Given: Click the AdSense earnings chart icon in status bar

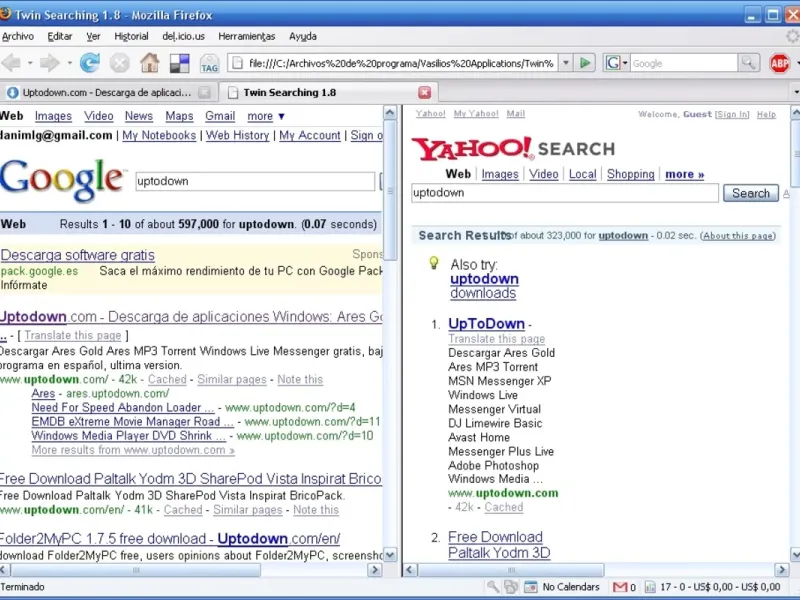Looking at the screenshot, I should click(x=650, y=587).
